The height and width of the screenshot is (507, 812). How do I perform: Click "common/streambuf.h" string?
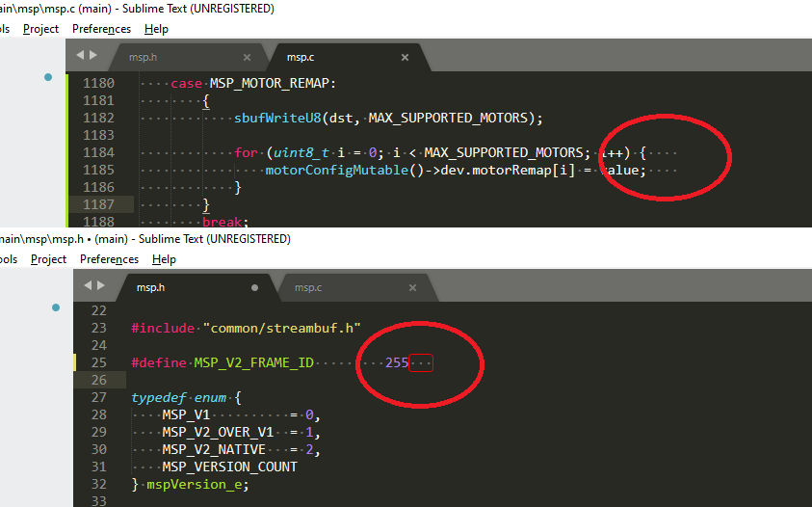pyautogui.click(x=281, y=328)
